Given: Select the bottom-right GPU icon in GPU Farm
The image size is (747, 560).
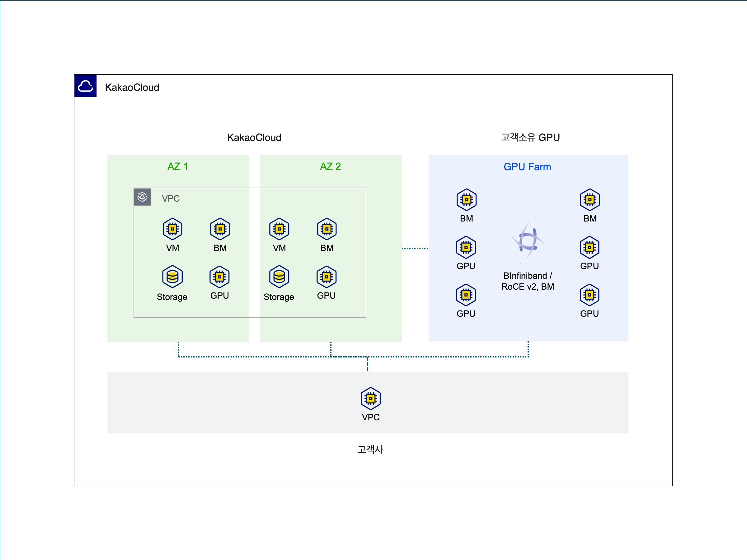Looking at the screenshot, I should 589,295.
